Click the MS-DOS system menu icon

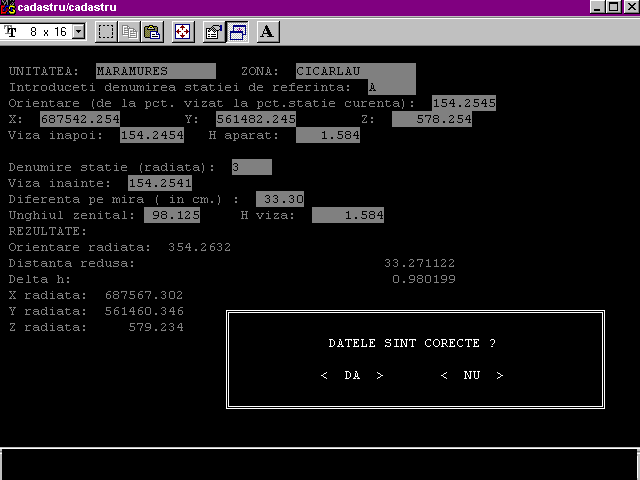(x=9, y=7)
